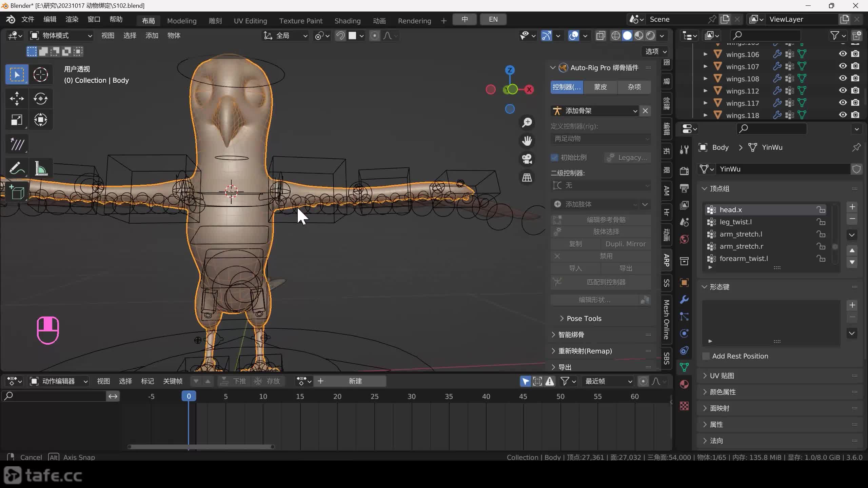Pick the Scale tool

[x=17, y=120]
